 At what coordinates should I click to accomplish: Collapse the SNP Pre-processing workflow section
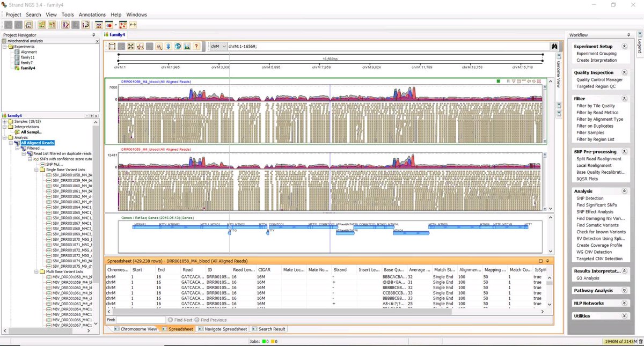pyautogui.click(x=625, y=152)
